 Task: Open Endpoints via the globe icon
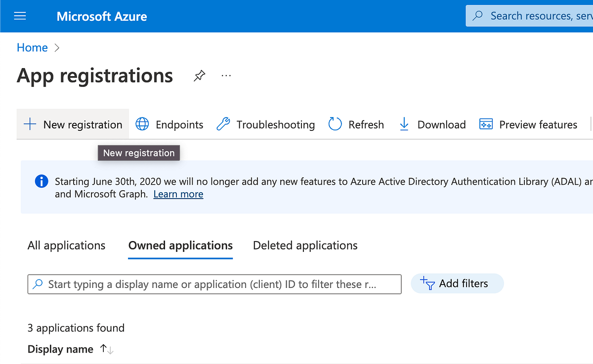point(142,124)
